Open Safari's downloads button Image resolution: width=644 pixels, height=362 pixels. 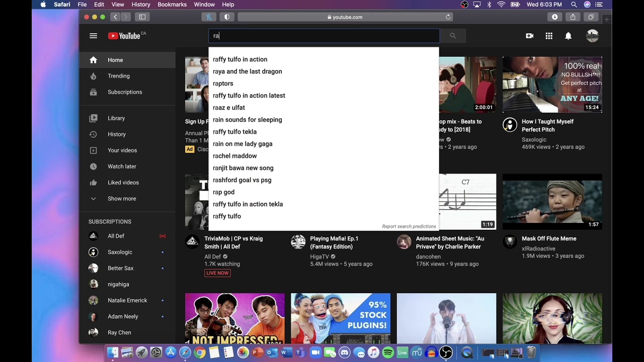554,17
